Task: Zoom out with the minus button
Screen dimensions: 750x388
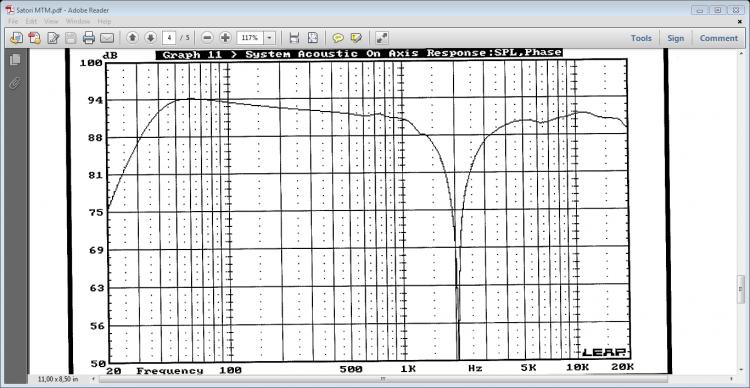Action: click(207, 37)
